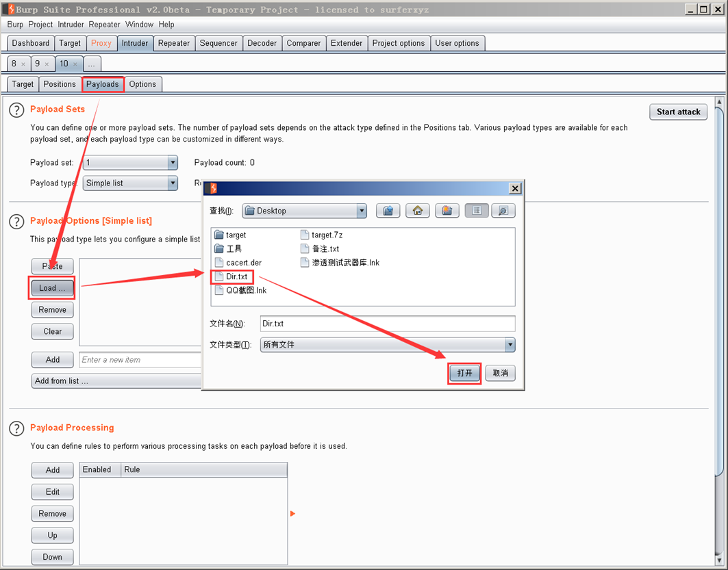Add the new payload item

(52, 359)
